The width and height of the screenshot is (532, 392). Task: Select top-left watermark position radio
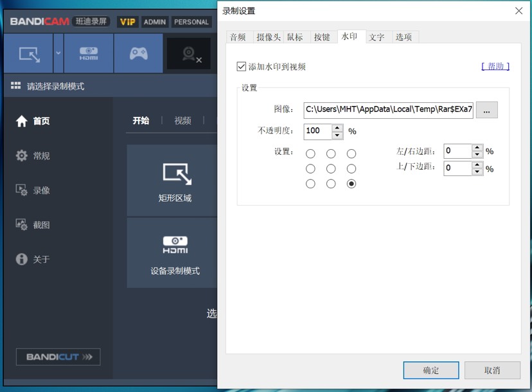(310, 154)
